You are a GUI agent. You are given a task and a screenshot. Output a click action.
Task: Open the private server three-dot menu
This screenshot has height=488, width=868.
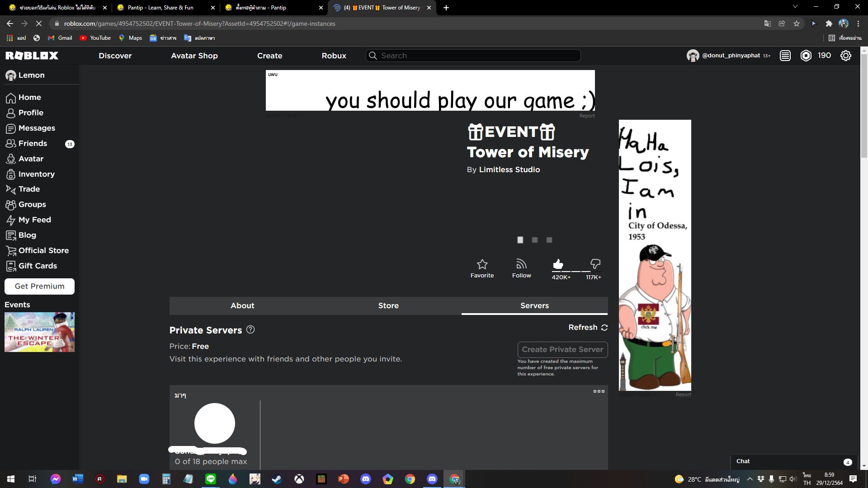(599, 391)
